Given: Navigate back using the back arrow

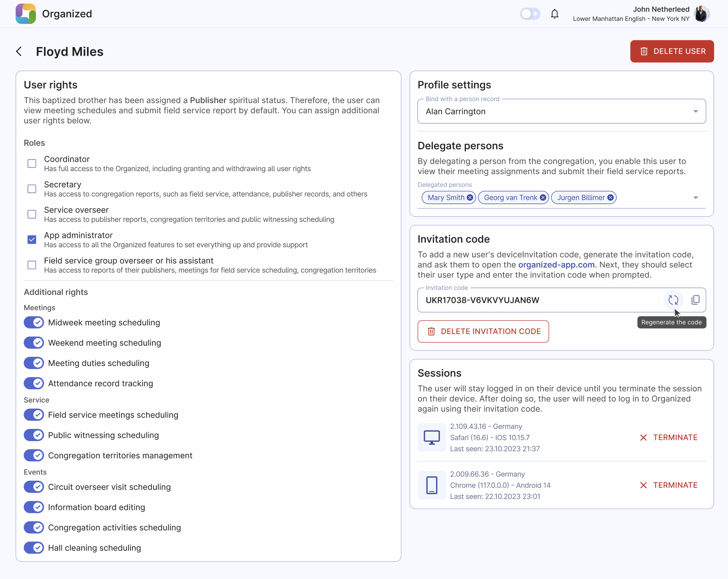Looking at the screenshot, I should (x=19, y=51).
